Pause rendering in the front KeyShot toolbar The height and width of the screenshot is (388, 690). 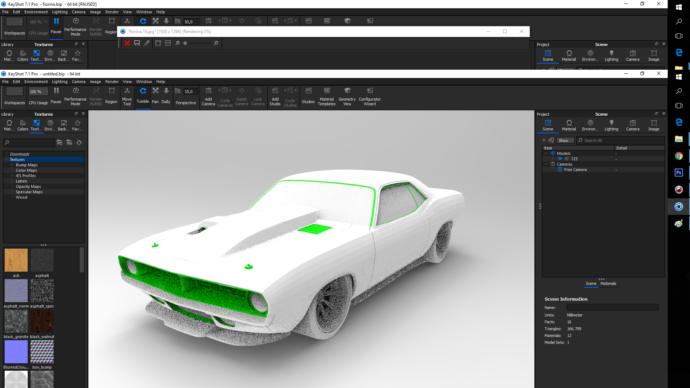point(56,95)
